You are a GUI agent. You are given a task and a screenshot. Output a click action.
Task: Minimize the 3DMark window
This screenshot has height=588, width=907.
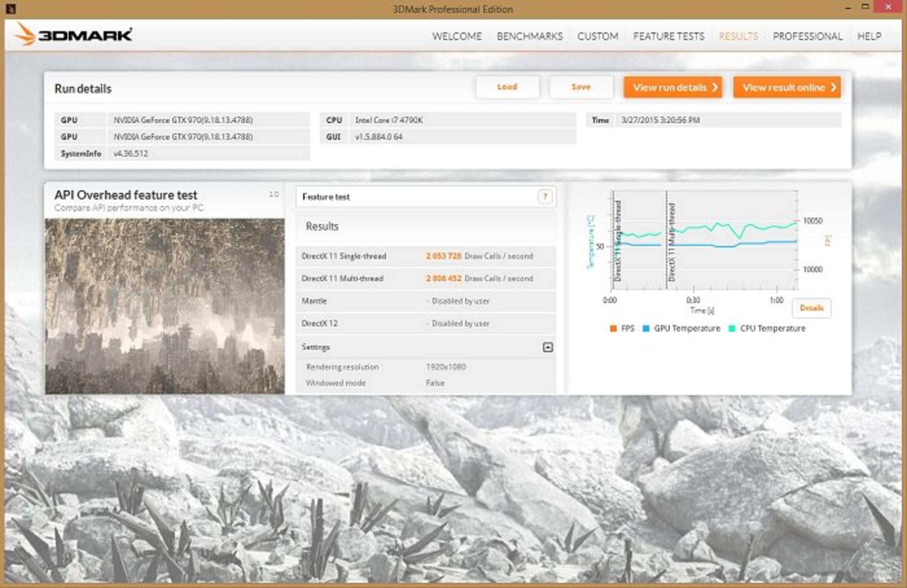pos(848,8)
